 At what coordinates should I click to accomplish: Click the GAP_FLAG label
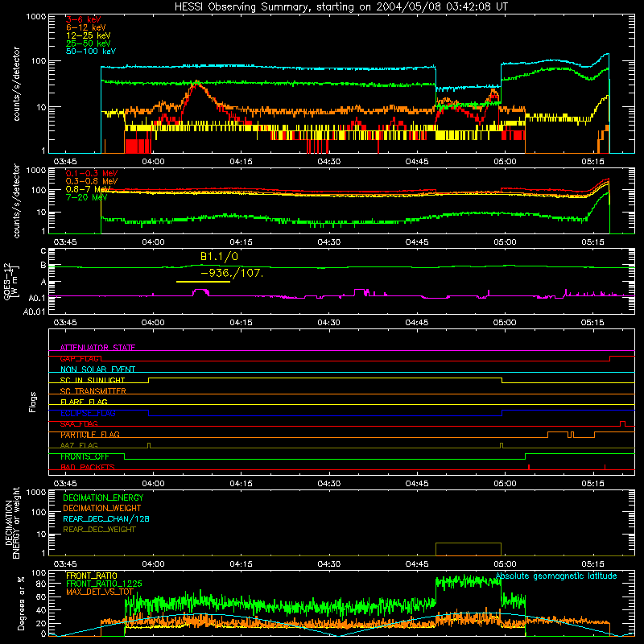[80, 359]
